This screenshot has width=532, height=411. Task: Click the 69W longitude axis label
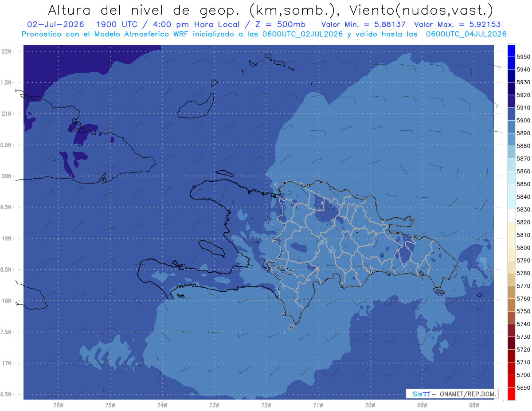click(422, 404)
